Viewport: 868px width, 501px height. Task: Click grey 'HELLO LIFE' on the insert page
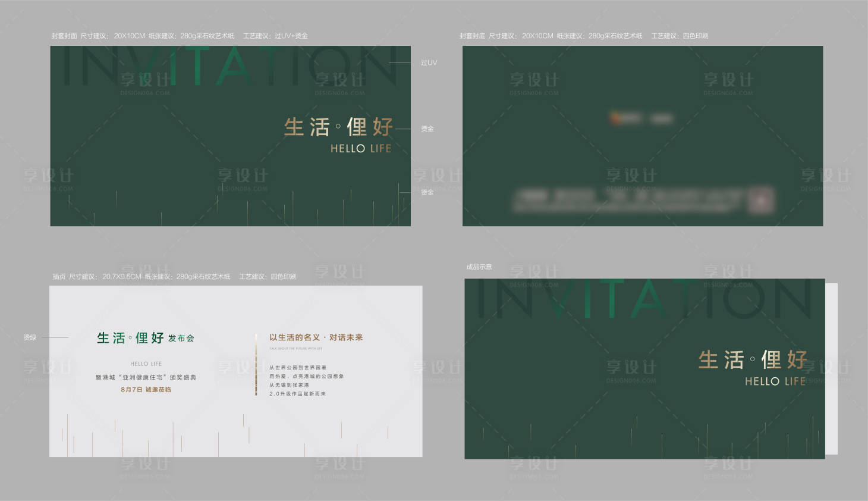click(x=146, y=364)
